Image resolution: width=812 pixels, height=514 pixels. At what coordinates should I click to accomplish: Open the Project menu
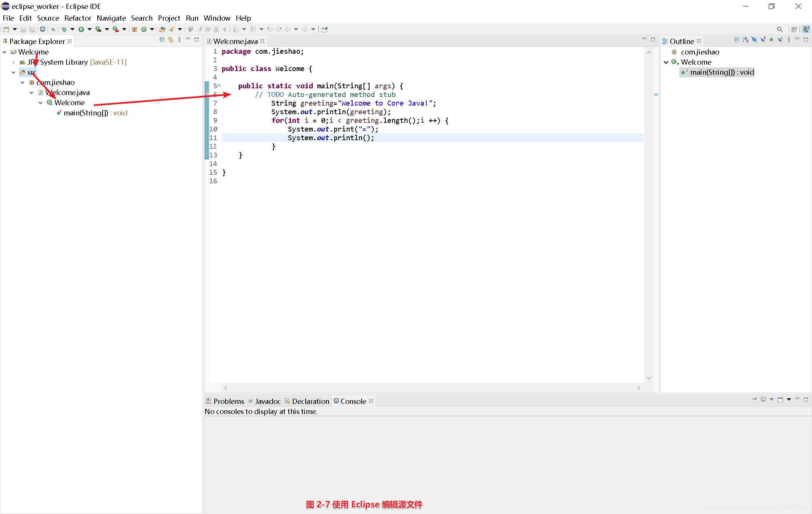point(169,18)
